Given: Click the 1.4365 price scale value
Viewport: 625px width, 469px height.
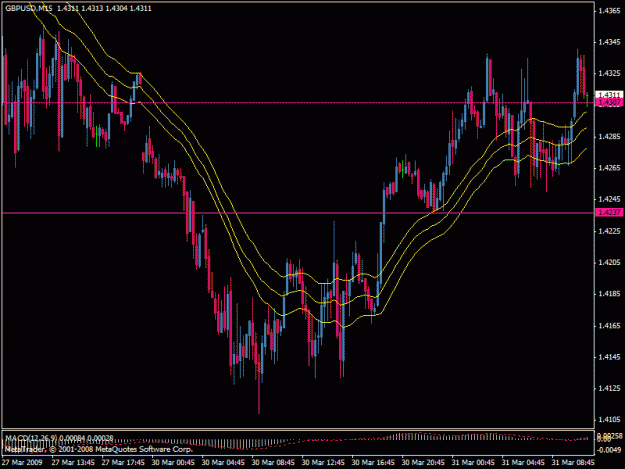Looking at the screenshot, I should (609, 11).
